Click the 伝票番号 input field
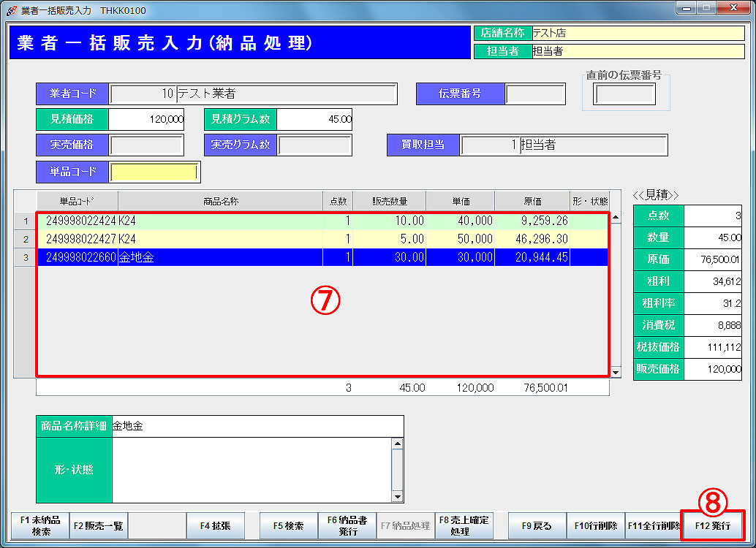 [534, 94]
